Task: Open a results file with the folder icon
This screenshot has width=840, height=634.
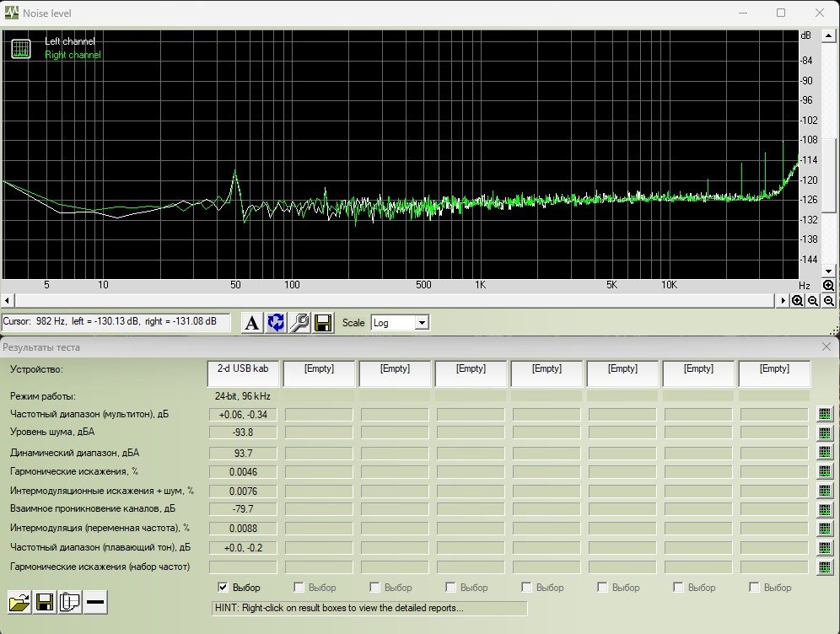Action: [x=19, y=602]
